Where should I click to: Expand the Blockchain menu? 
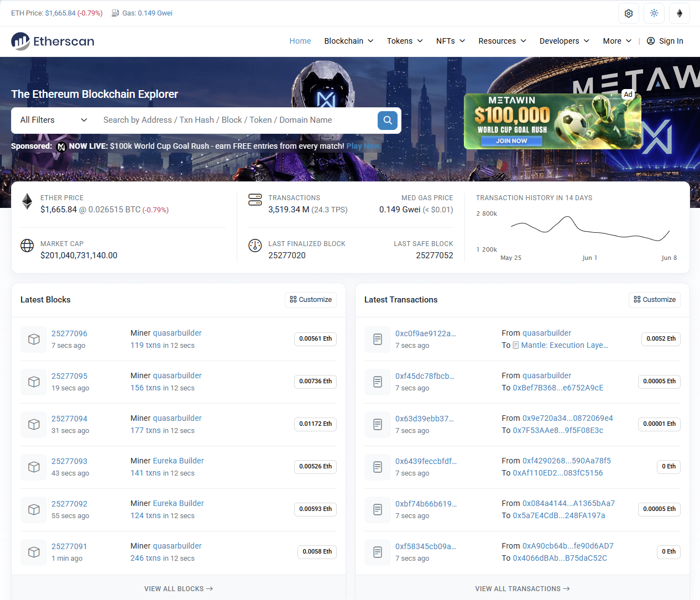pyautogui.click(x=349, y=41)
